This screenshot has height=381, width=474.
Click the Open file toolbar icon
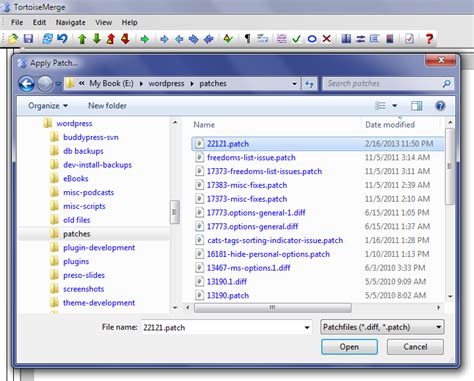tap(13, 39)
